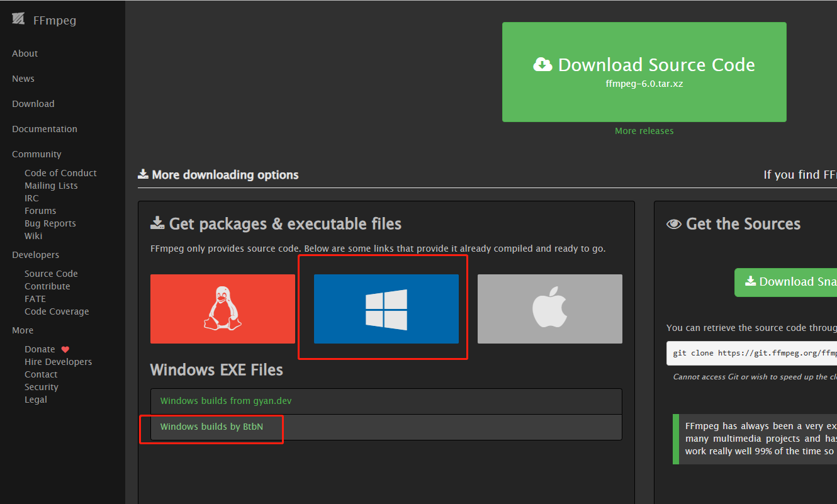
Task: Open the Source Code sidebar link
Action: click(51, 274)
